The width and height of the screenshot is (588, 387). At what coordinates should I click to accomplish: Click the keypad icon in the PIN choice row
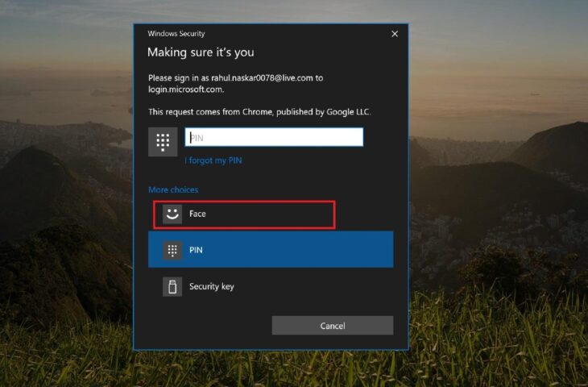(172, 251)
